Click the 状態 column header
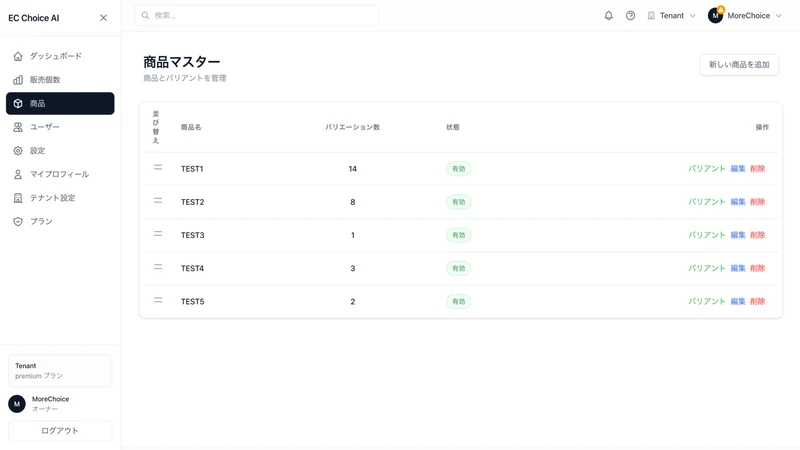This screenshot has height=450, width=800. (453, 127)
